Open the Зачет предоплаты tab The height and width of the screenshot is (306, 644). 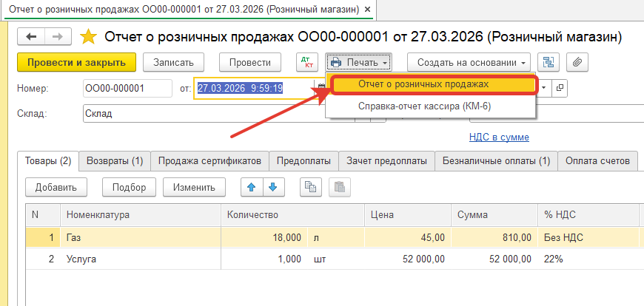tap(386, 161)
